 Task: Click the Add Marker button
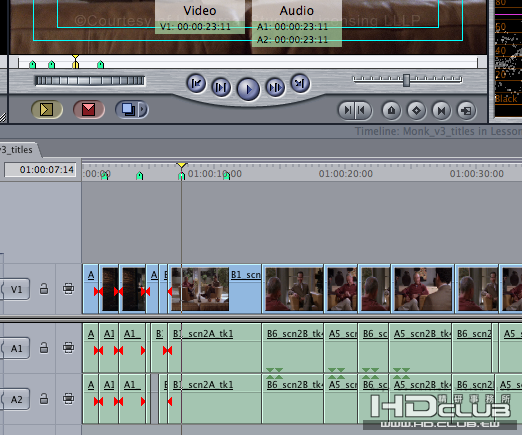pyautogui.click(x=391, y=110)
